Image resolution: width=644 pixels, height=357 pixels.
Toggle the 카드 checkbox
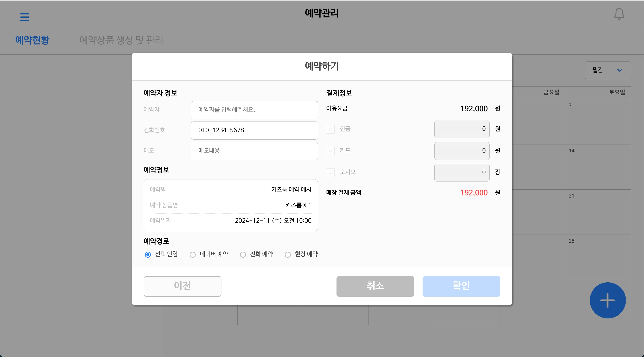[330, 151]
